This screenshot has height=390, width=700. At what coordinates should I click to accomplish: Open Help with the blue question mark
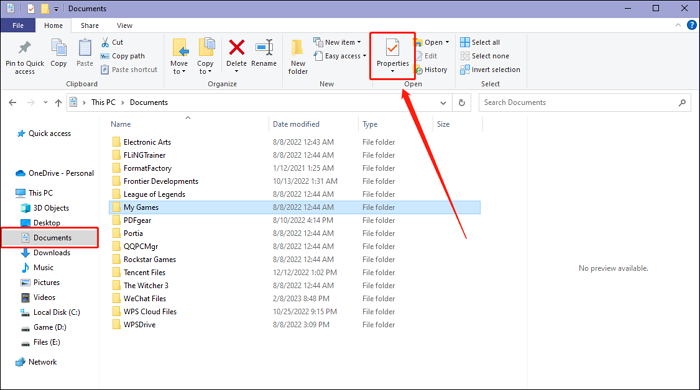coord(692,25)
